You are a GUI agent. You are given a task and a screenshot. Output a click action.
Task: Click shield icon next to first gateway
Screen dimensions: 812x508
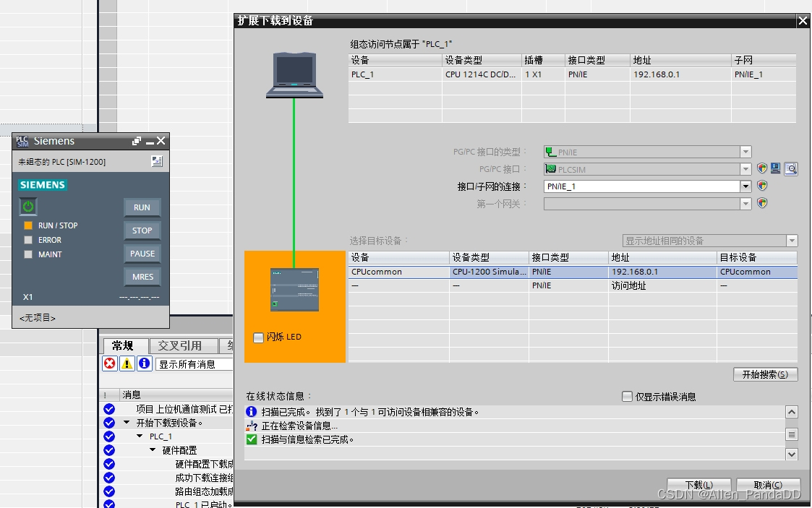click(762, 203)
